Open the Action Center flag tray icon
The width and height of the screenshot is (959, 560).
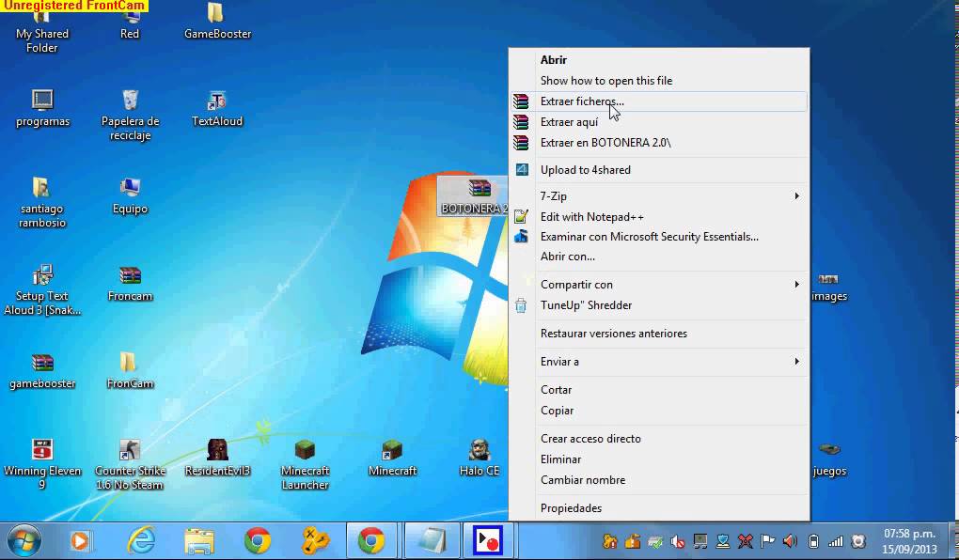[x=767, y=541]
